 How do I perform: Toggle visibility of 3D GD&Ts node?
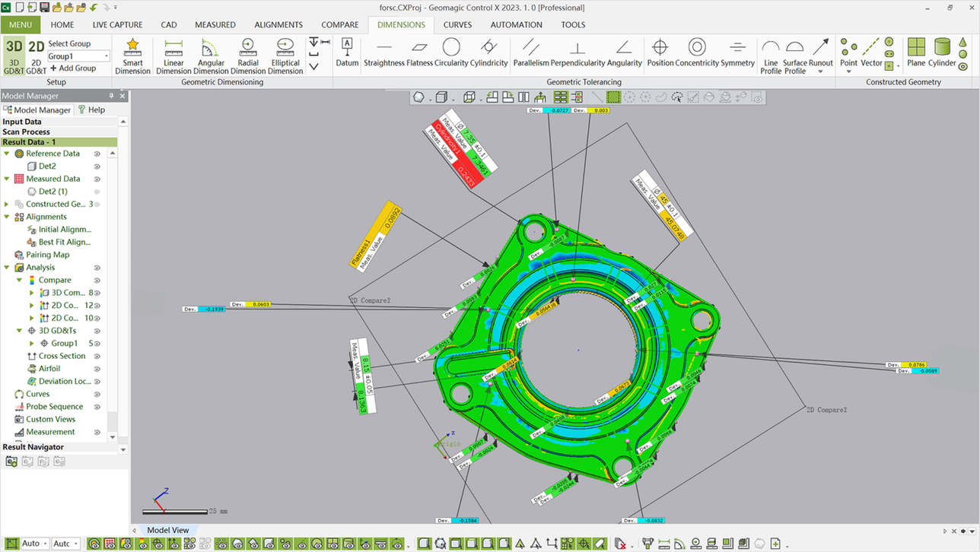pyautogui.click(x=97, y=331)
